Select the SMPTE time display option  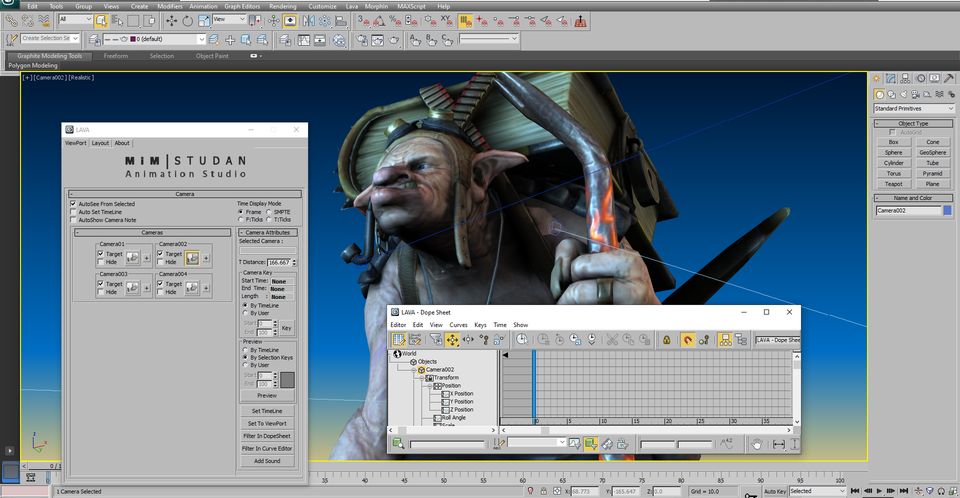point(269,212)
